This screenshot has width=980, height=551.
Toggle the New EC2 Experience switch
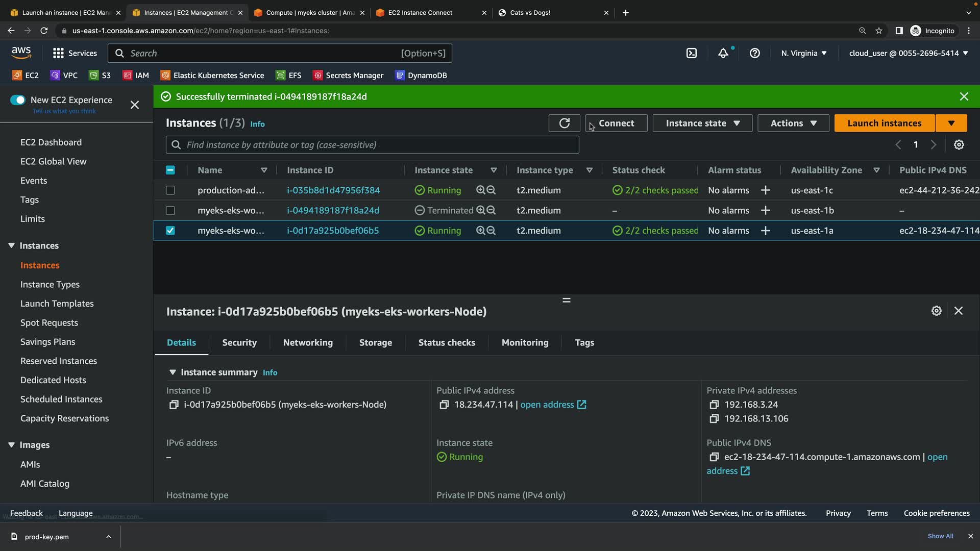coord(18,100)
